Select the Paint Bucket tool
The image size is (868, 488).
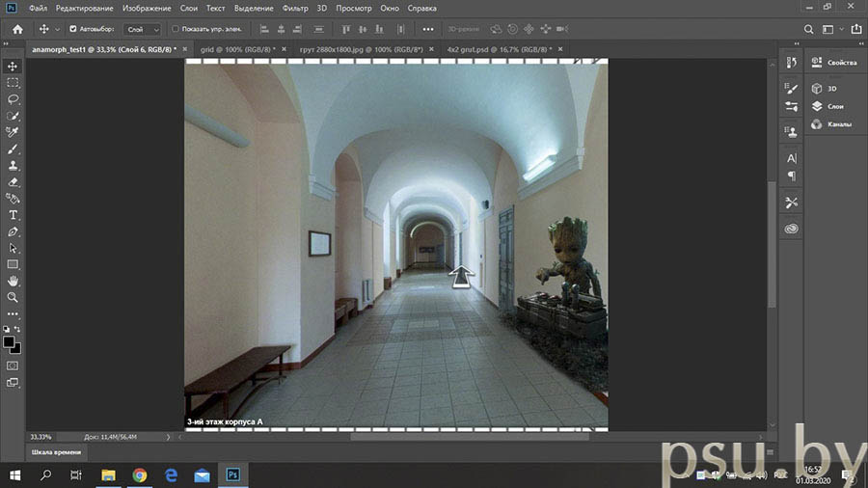(x=13, y=199)
